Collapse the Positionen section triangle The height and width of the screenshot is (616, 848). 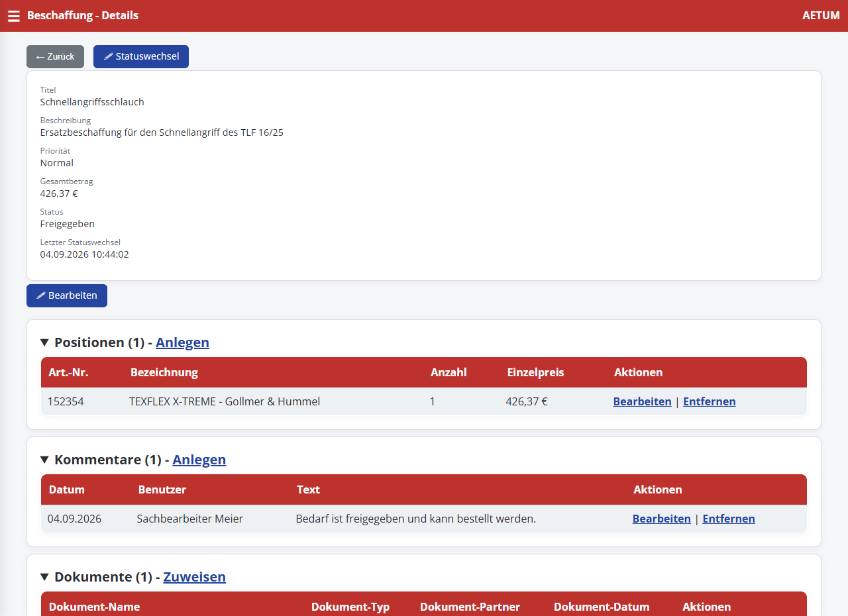[44, 342]
